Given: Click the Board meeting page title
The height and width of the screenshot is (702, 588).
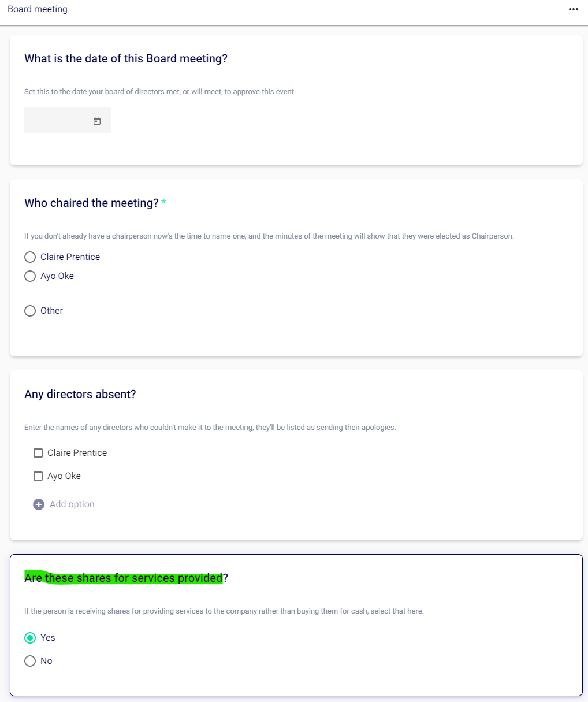Looking at the screenshot, I should coord(38,9).
